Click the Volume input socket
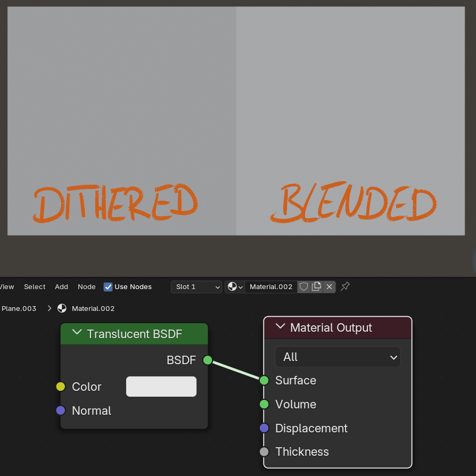This screenshot has width=476, height=476. 264,404
